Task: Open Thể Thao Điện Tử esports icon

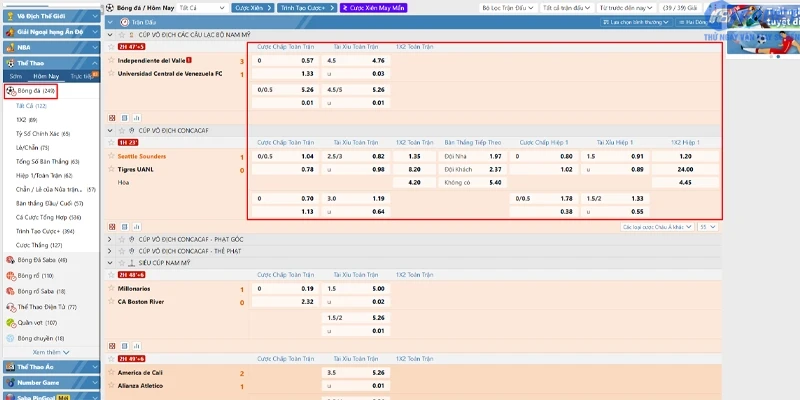Action: (10, 307)
